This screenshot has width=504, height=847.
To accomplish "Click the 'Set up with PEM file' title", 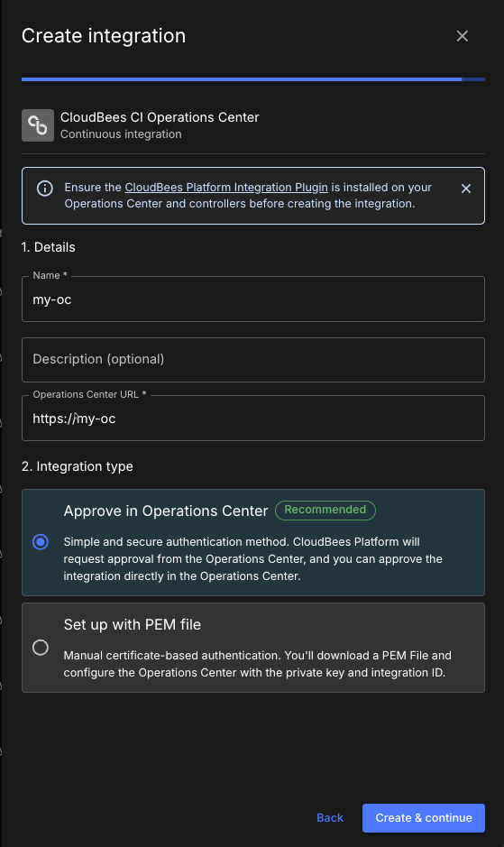I will 133,624.
